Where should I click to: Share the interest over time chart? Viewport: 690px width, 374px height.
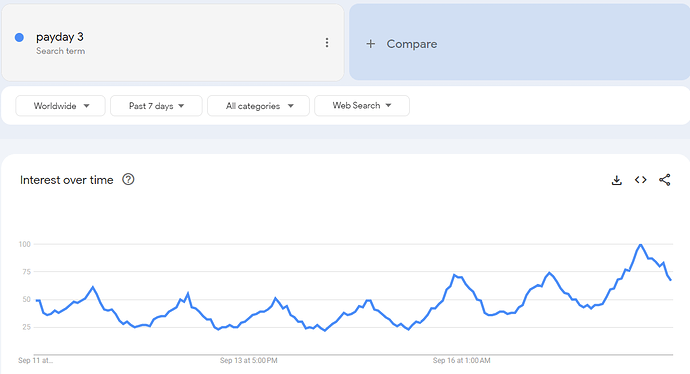click(x=664, y=180)
